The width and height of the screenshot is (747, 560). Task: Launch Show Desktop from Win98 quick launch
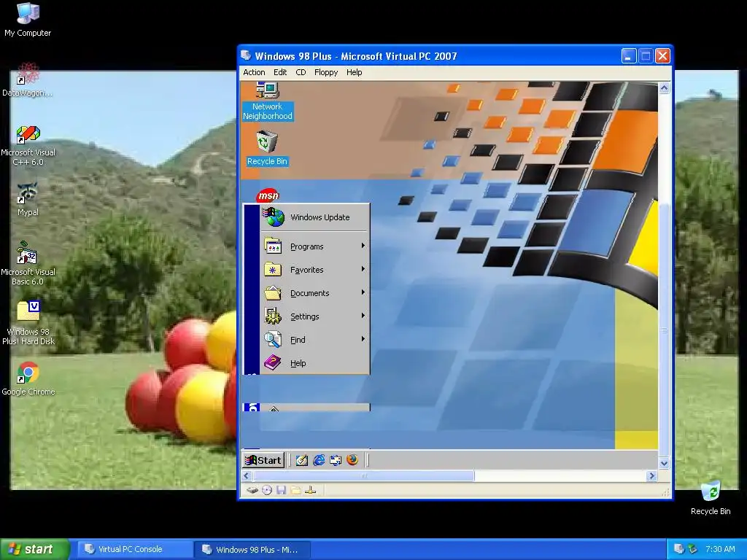point(301,460)
